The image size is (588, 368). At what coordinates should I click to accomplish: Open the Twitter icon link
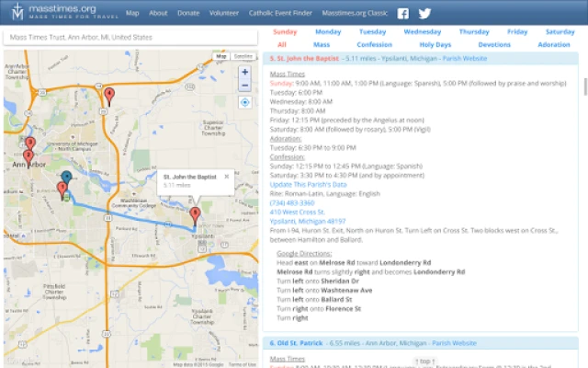[x=424, y=14]
